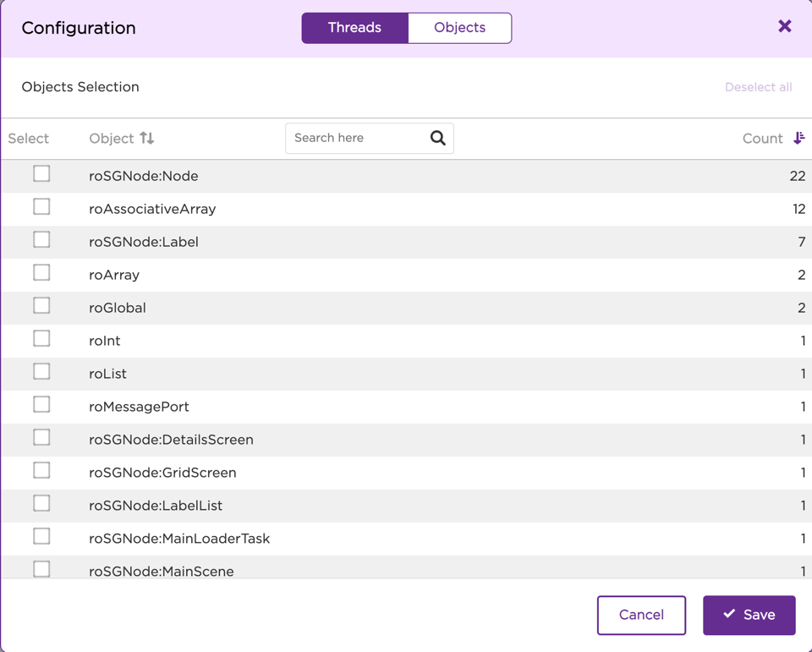This screenshot has height=652, width=812.
Task: Click the Cancel button
Action: [641, 615]
